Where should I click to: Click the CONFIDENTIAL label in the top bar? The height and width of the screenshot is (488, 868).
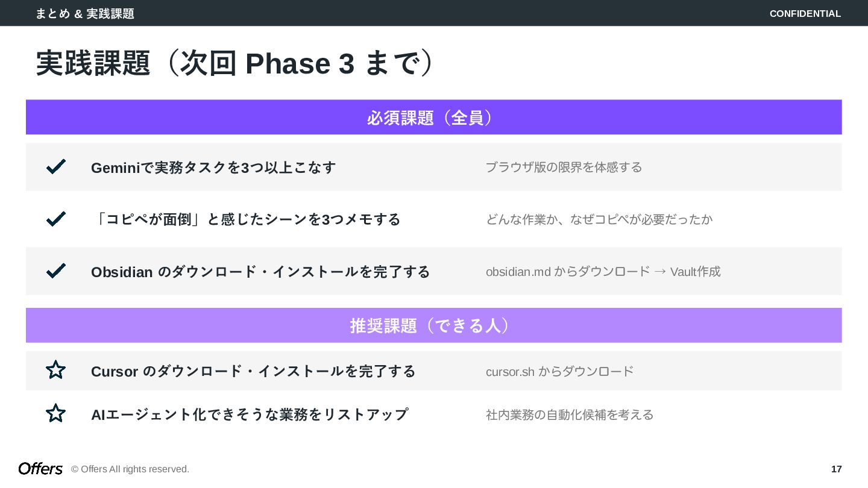click(805, 13)
